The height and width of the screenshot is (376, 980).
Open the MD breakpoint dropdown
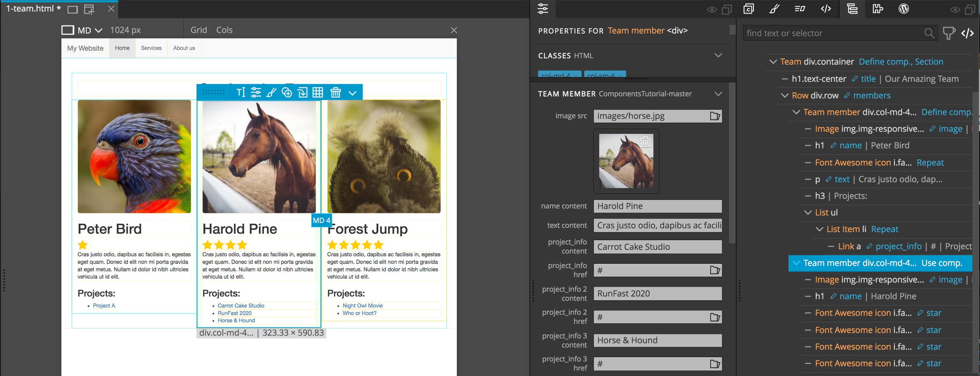click(90, 30)
